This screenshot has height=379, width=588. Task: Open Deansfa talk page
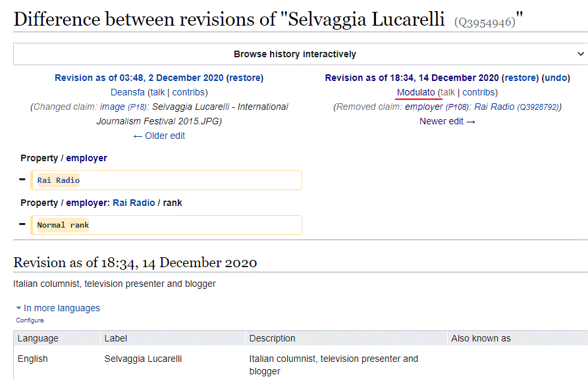click(157, 92)
